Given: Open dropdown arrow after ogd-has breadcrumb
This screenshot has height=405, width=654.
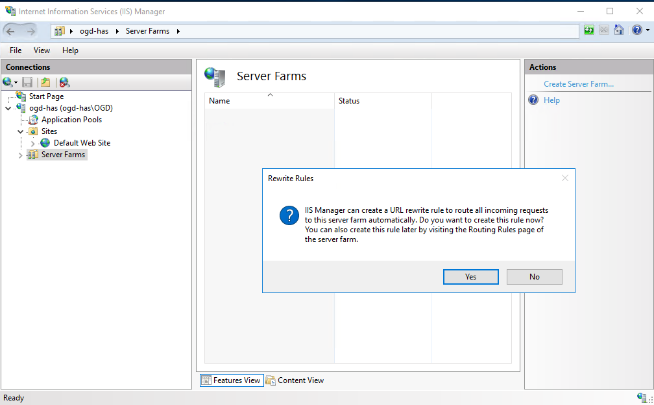Looking at the screenshot, I should click(117, 31).
